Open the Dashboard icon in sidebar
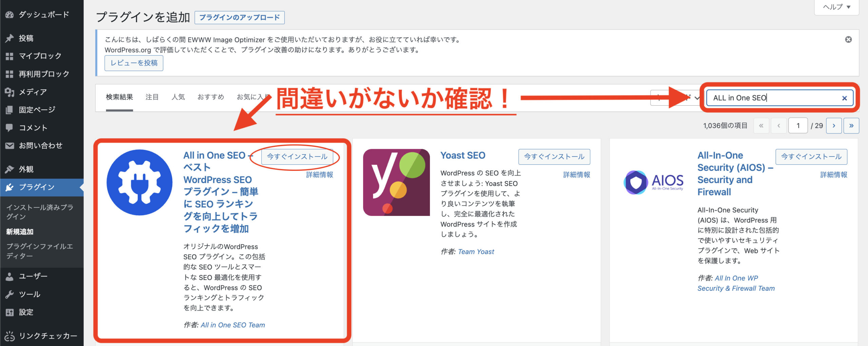868x346 pixels. [x=9, y=15]
